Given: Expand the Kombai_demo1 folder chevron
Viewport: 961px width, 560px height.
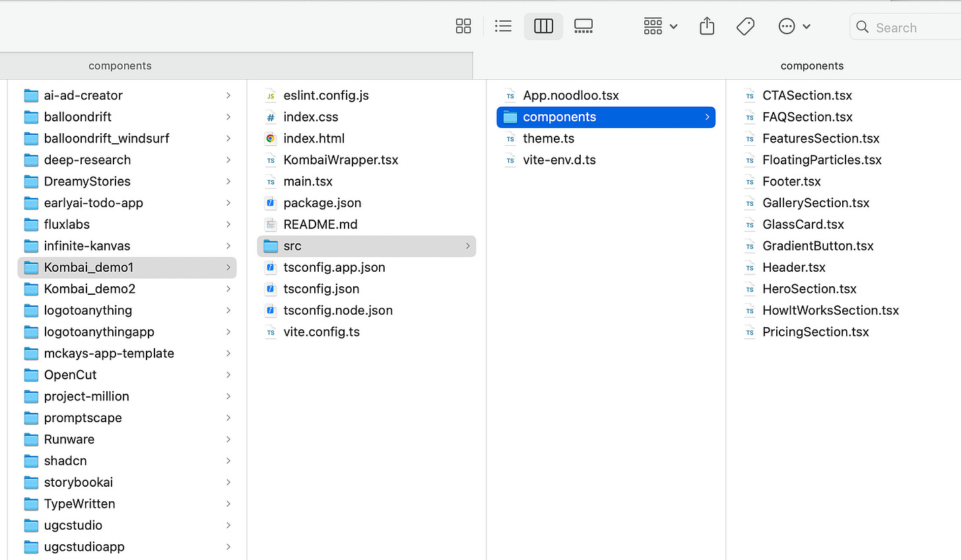Looking at the screenshot, I should 228,268.
